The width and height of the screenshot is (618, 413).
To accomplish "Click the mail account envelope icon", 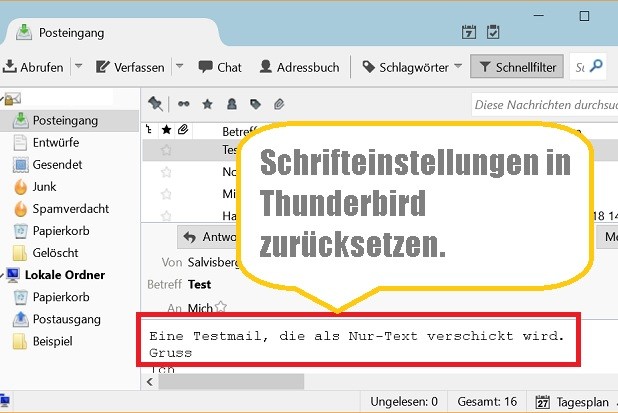I will click(13, 99).
